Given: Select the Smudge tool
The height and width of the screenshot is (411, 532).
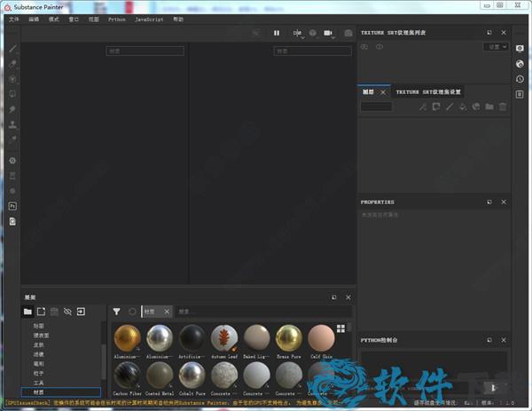Looking at the screenshot, I should coord(12,109).
